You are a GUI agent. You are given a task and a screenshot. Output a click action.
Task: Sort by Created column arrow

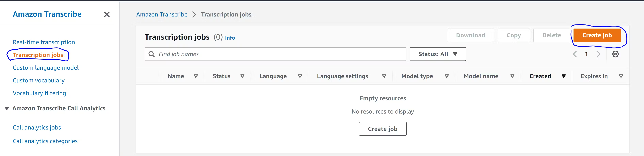[x=563, y=76]
